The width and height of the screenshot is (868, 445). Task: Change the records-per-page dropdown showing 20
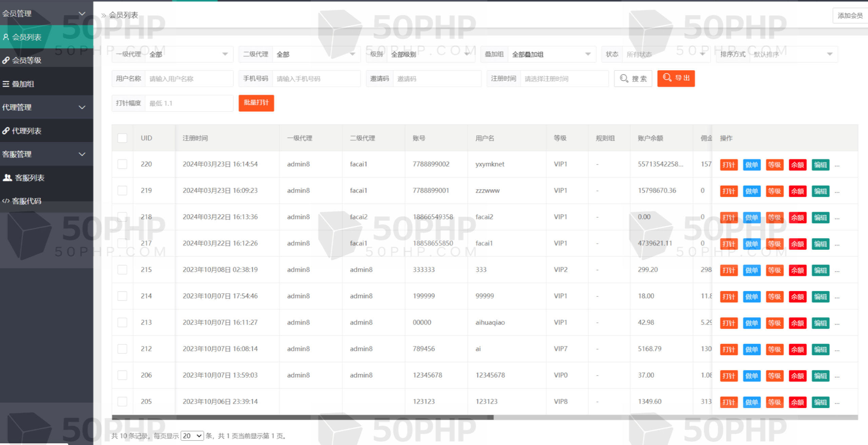192,436
